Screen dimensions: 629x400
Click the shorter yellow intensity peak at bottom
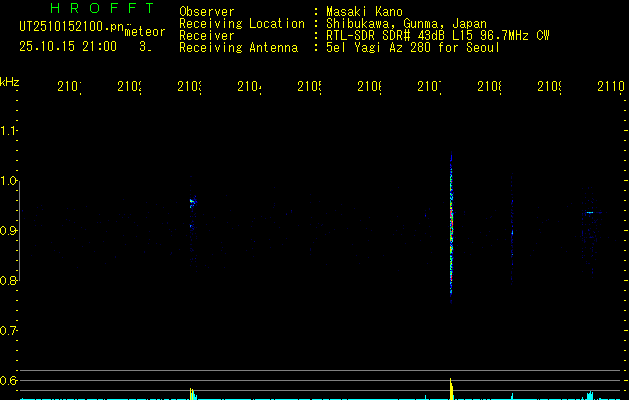(x=192, y=393)
